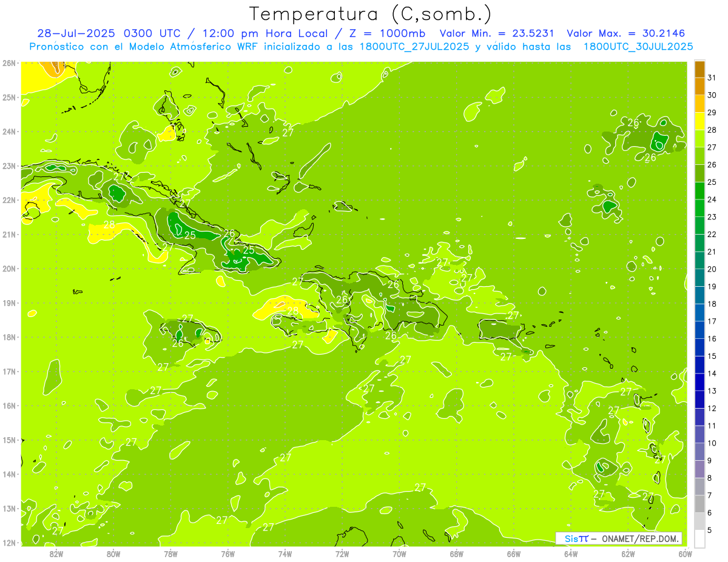Image resolution: width=728 pixels, height=562 pixels.
Task: Click the colorbar value label 10
Action: [x=712, y=443]
